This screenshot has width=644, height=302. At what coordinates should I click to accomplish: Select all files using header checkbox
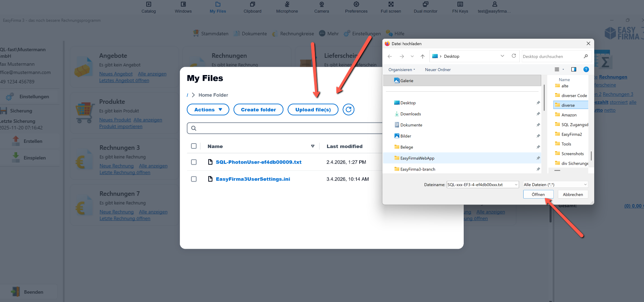click(194, 146)
